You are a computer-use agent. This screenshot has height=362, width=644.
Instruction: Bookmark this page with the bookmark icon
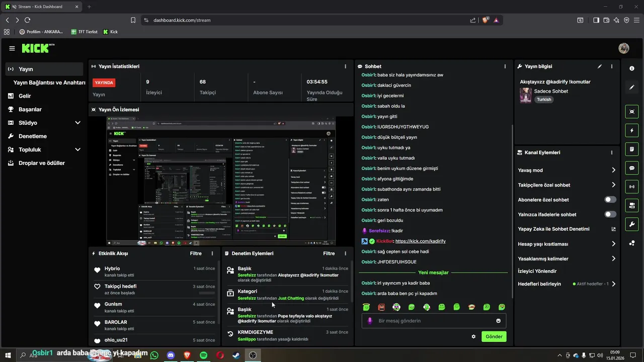coord(133,20)
